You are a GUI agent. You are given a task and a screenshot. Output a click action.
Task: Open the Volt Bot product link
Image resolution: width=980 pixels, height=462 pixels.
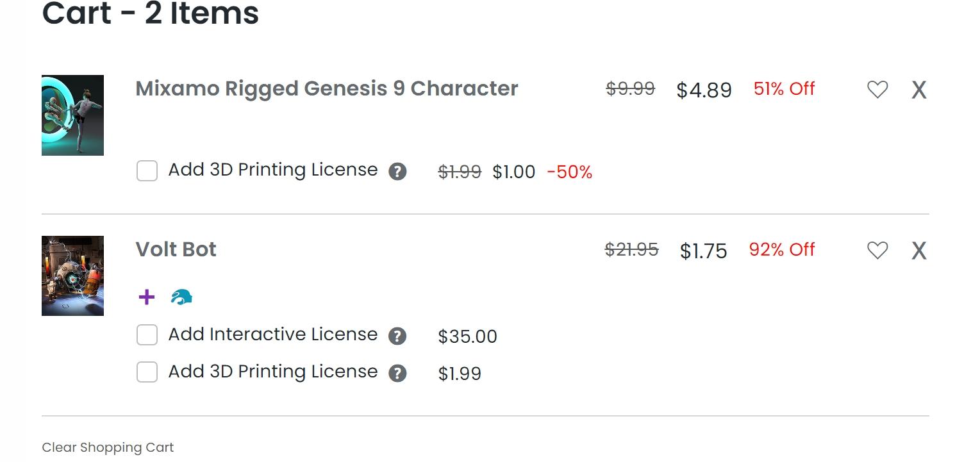pos(176,249)
